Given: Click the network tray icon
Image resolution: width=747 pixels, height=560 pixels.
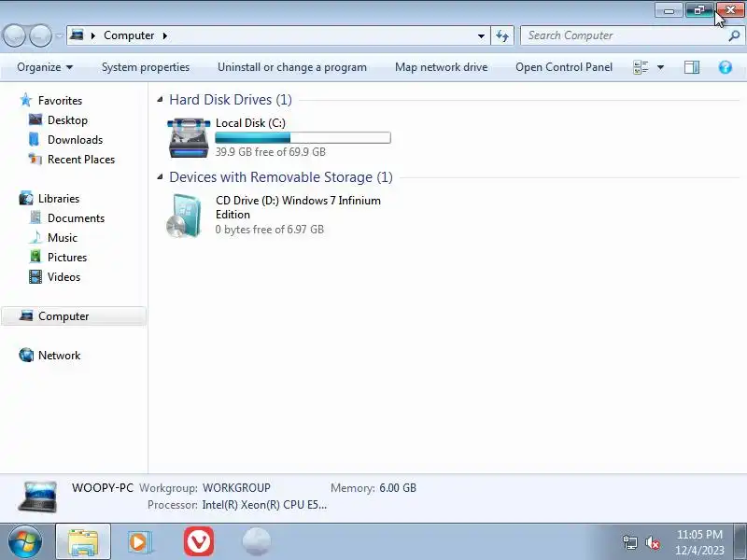Looking at the screenshot, I should [x=629, y=542].
